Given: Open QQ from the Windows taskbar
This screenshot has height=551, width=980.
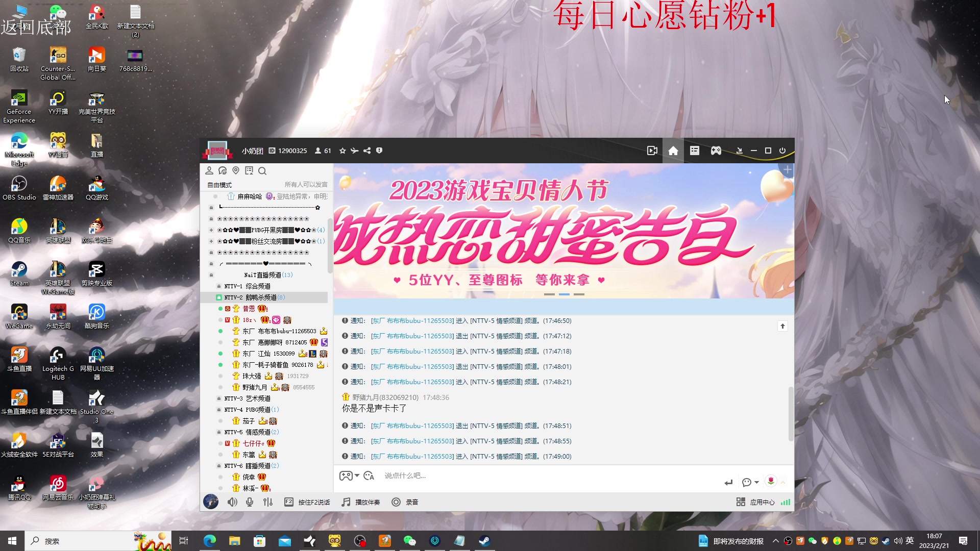Looking at the screenshot, I should [x=335, y=540].
